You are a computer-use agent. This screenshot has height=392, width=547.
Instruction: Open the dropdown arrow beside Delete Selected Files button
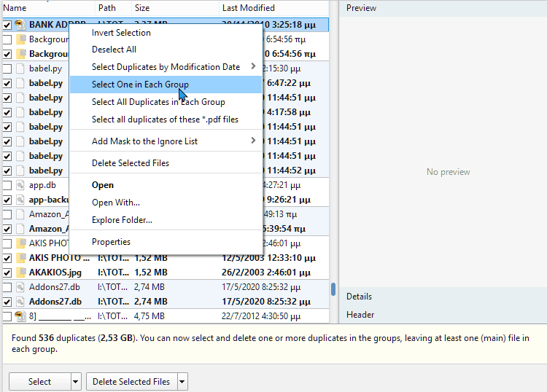click(x=182, y=382)
